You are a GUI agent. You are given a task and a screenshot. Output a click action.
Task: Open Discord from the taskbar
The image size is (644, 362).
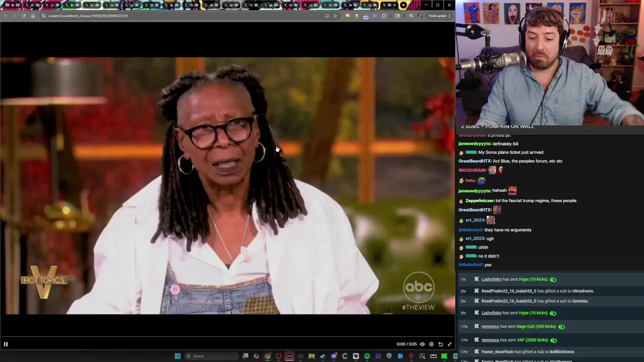pos(334,356)
